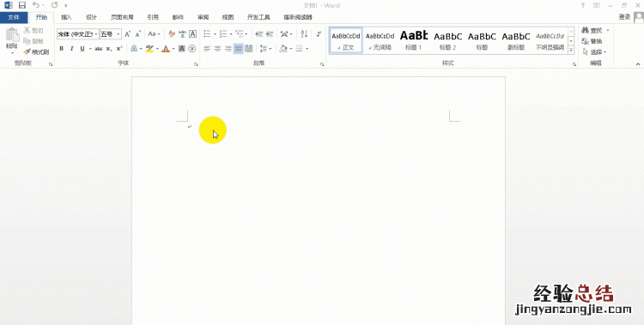Image resolution: width=644 pixels, height=325 pixels.
Task: Click the Enclose Characters circled-character icon
Action: tap(191, 48)
